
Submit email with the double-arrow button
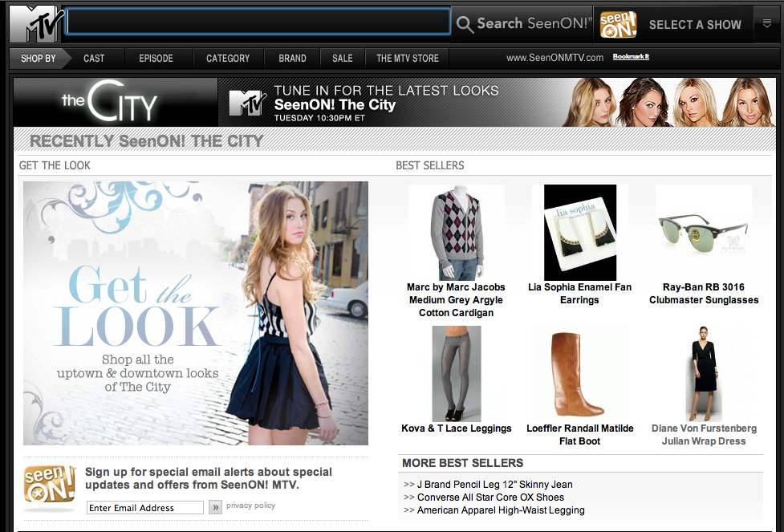point(216,507)
